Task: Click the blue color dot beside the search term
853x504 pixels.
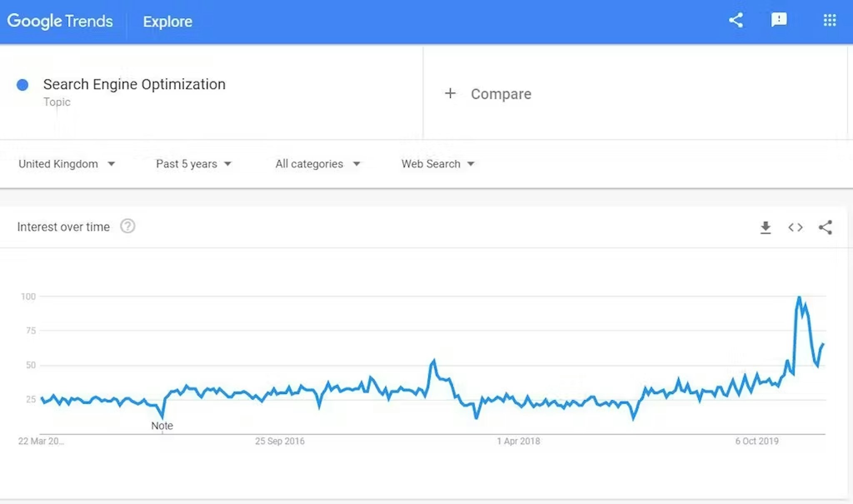Action: click(x=22, y=85)
